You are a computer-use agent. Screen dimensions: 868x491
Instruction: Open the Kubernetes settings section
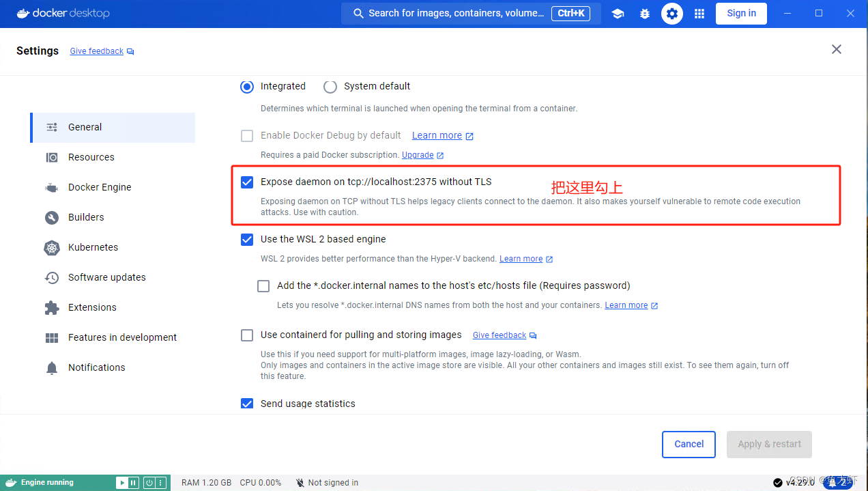click(113, 247)
